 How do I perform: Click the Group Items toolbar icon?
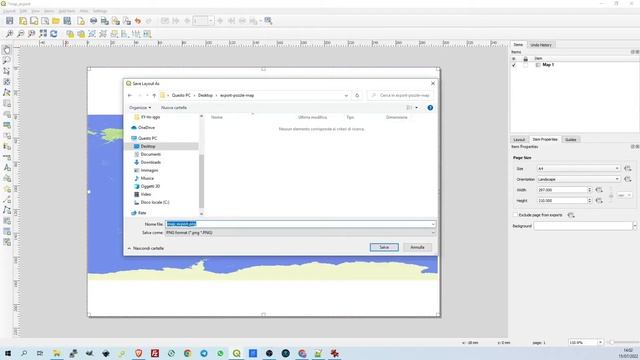[x=92, y=34]
